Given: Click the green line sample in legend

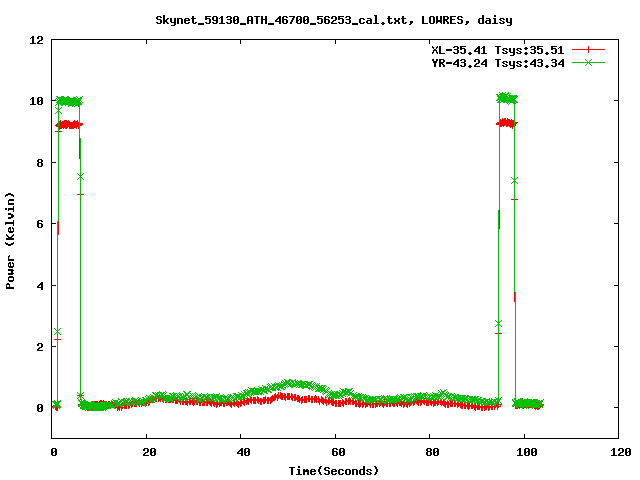Looking at the screenshot, I should coord(589,62).
